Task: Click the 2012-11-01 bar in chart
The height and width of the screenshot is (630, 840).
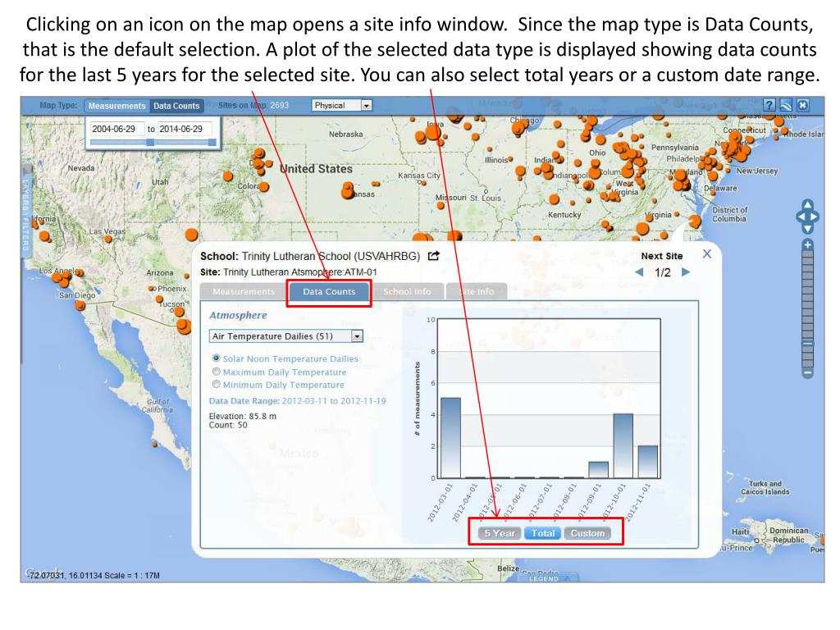Action: 648,462
